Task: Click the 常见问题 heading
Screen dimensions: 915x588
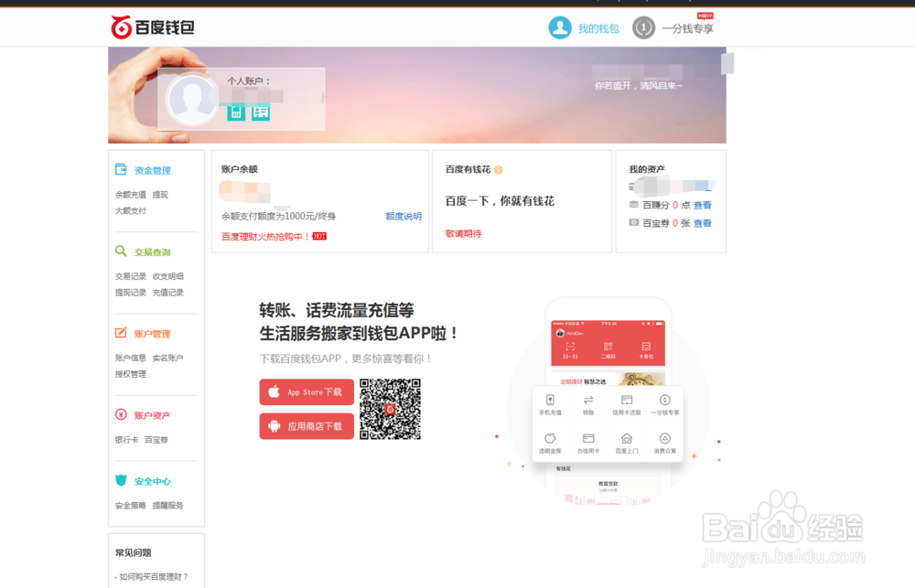Action: tap(133, 552)
